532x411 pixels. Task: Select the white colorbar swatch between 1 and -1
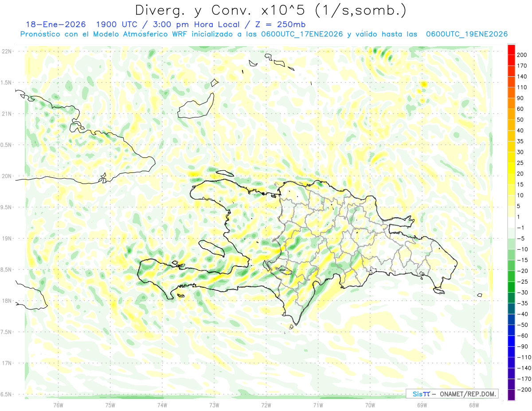tap(511, 223)
